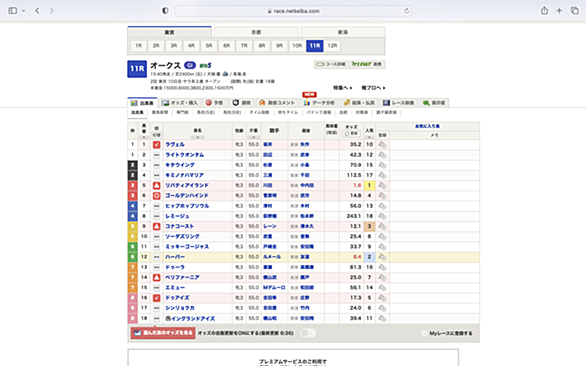Uncheck the red check mark for ラヴェル
The image size is (586, 366).
tap(157, 145)
